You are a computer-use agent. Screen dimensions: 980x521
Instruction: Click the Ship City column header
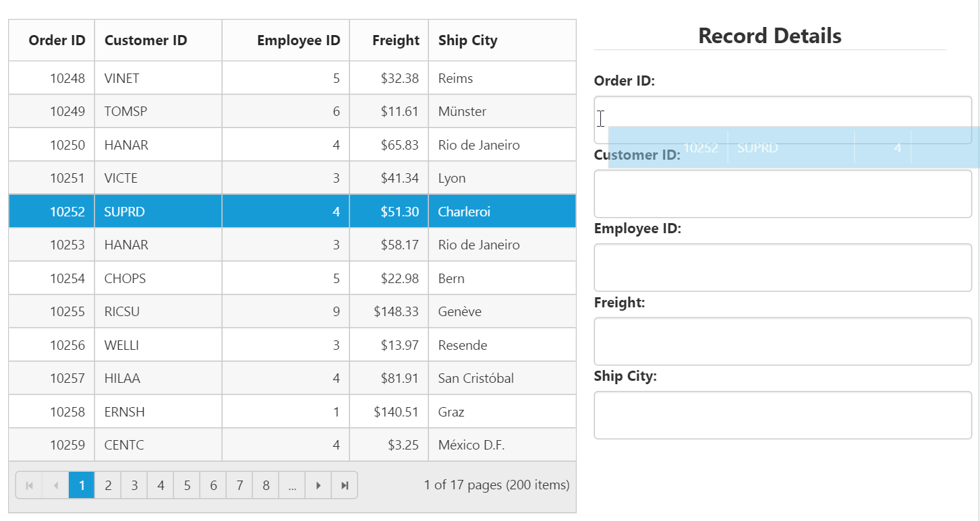pos(467,40)
